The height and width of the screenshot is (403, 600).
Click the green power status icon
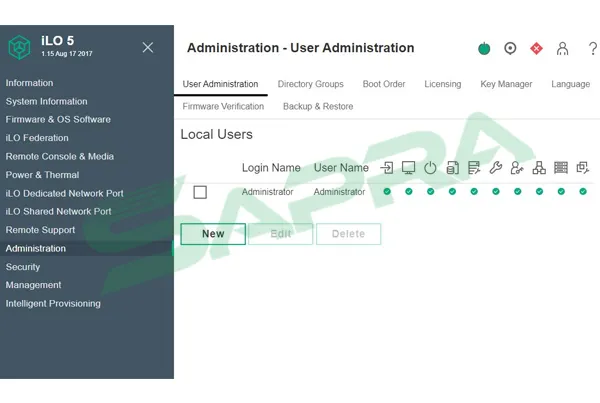[x=484, y=48]
